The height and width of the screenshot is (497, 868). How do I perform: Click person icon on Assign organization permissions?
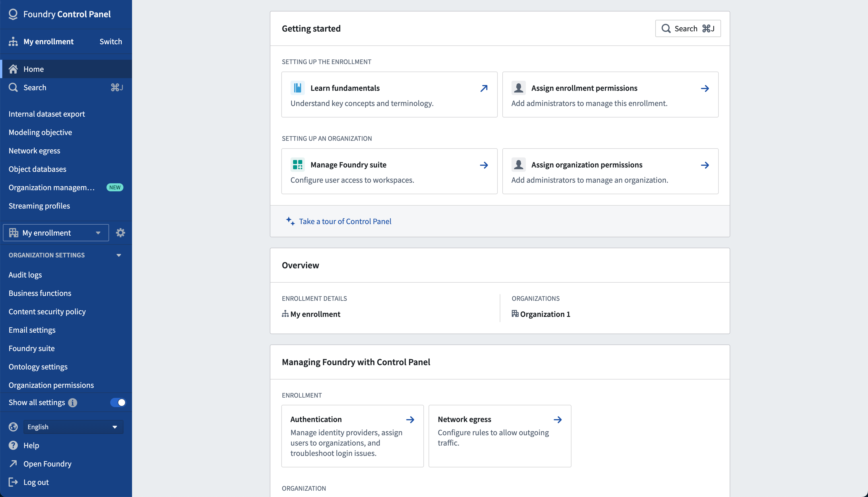(x=518, y=165)
